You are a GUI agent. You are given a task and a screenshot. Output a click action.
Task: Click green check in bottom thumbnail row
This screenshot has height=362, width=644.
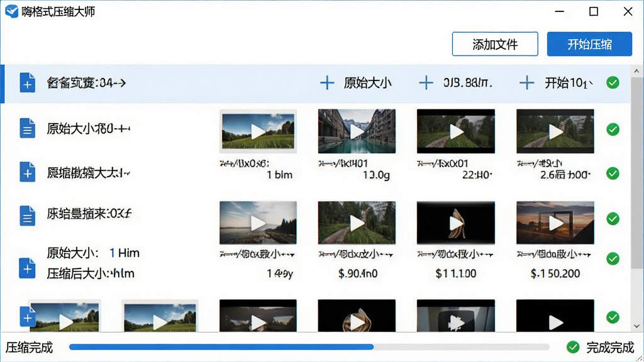(x=613, y=317)
